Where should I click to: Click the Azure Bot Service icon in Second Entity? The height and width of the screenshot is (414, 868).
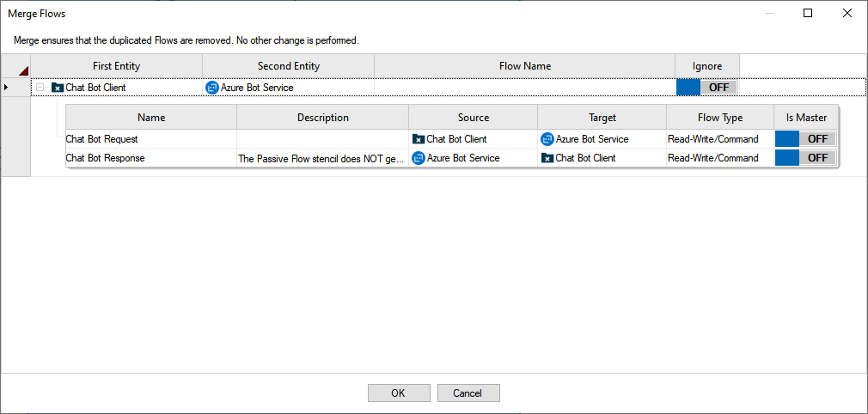[212, 88]
